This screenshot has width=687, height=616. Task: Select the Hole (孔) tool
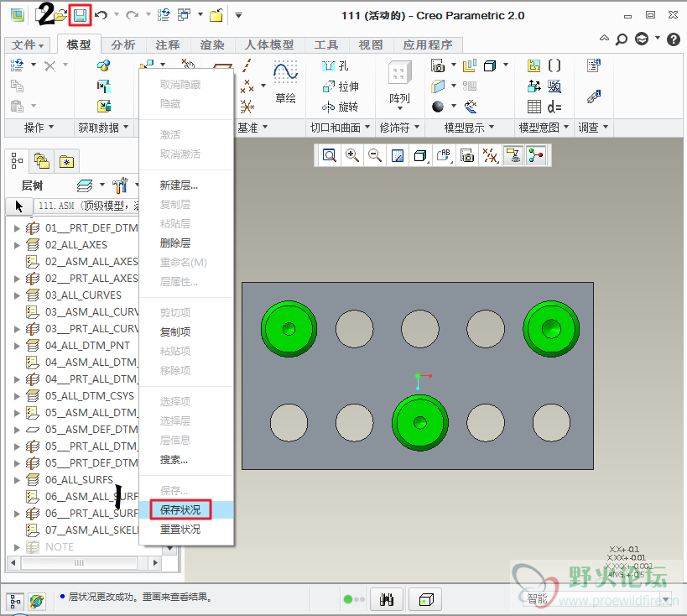[336, 65]
